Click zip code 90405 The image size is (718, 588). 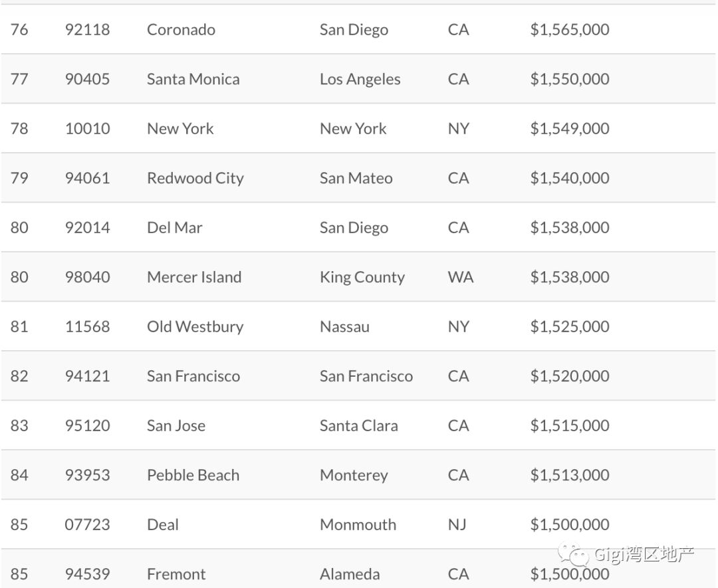(88, 79)
